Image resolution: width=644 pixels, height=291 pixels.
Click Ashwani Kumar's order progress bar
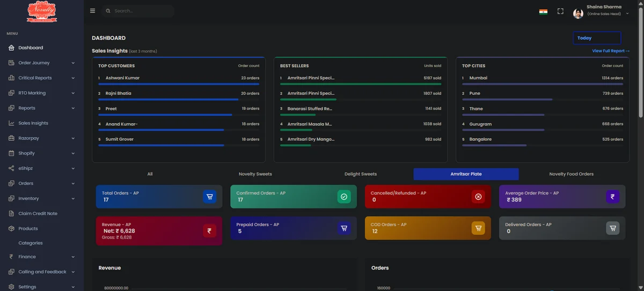(x=179, y=84)
